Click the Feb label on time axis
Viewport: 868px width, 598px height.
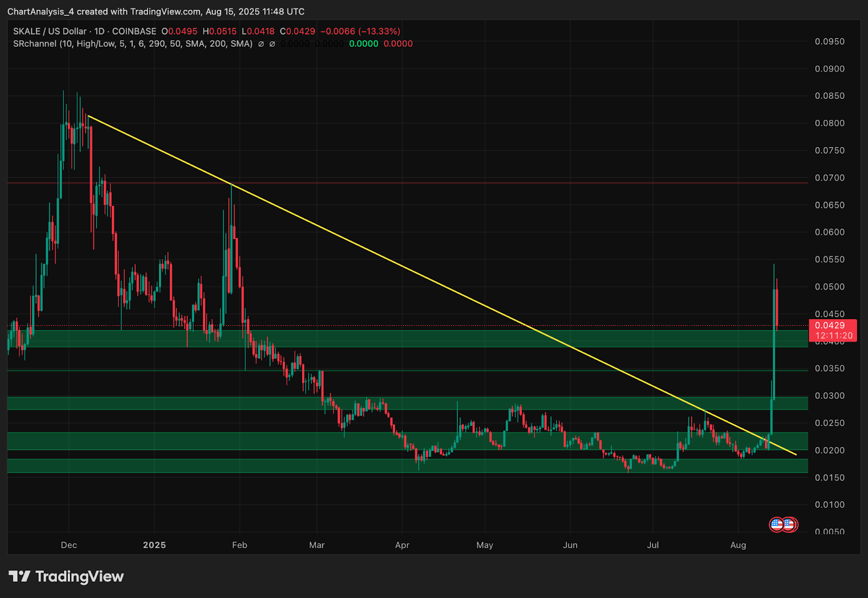[x=239, y=545]
